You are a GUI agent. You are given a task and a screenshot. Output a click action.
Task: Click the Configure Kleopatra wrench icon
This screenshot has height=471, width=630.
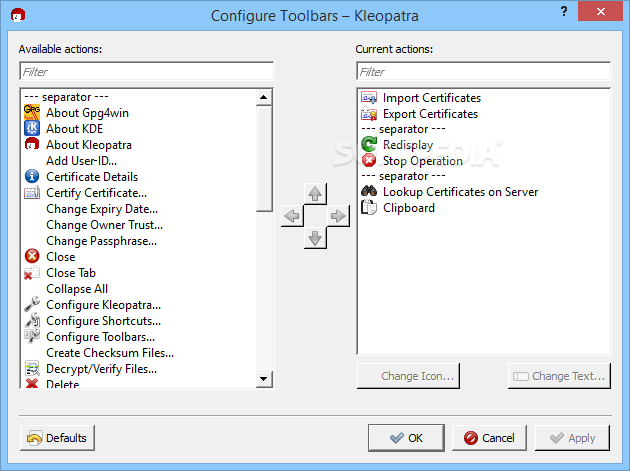[32, 304]
